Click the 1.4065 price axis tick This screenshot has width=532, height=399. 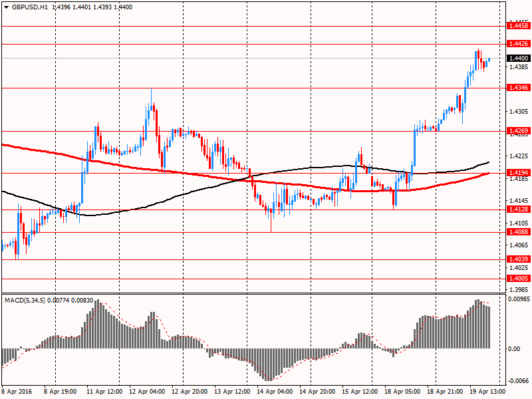coord(519,245)
